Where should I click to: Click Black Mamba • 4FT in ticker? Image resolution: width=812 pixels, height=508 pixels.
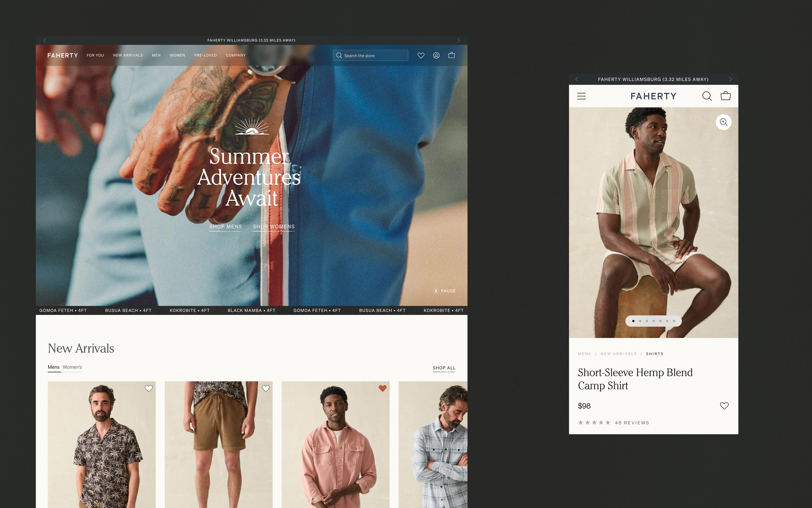coord(251,310)
